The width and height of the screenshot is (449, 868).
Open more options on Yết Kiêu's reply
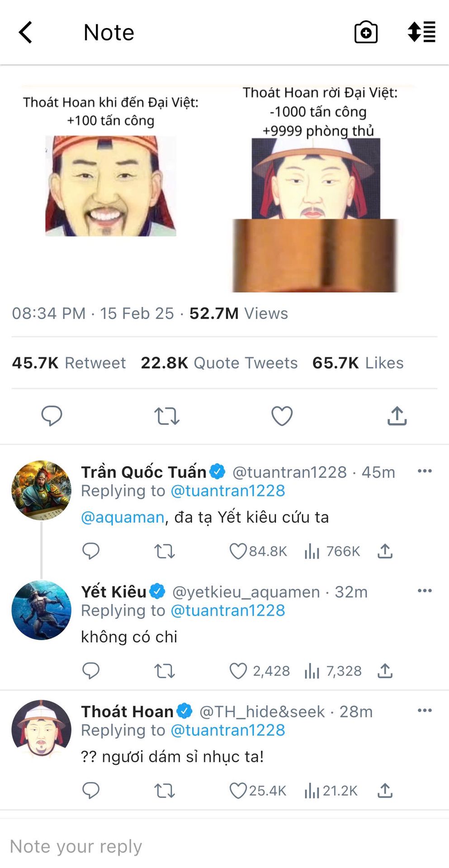click(x=425, y=591)
